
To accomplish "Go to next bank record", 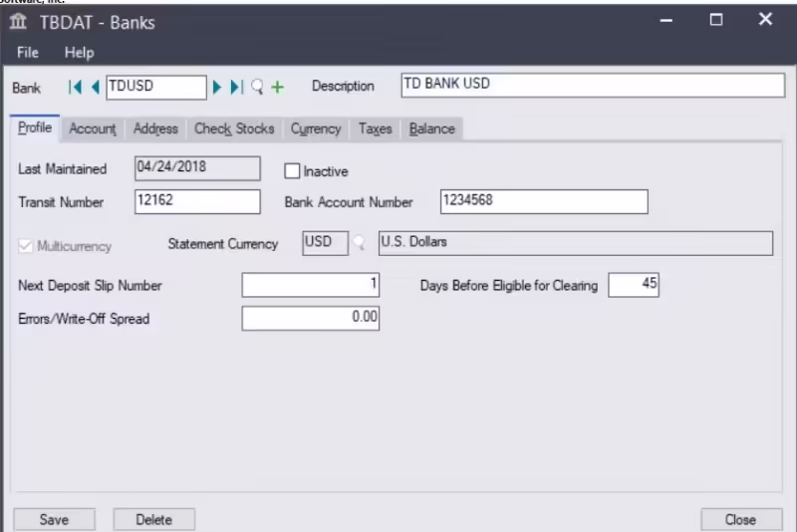I will [217, 88].
